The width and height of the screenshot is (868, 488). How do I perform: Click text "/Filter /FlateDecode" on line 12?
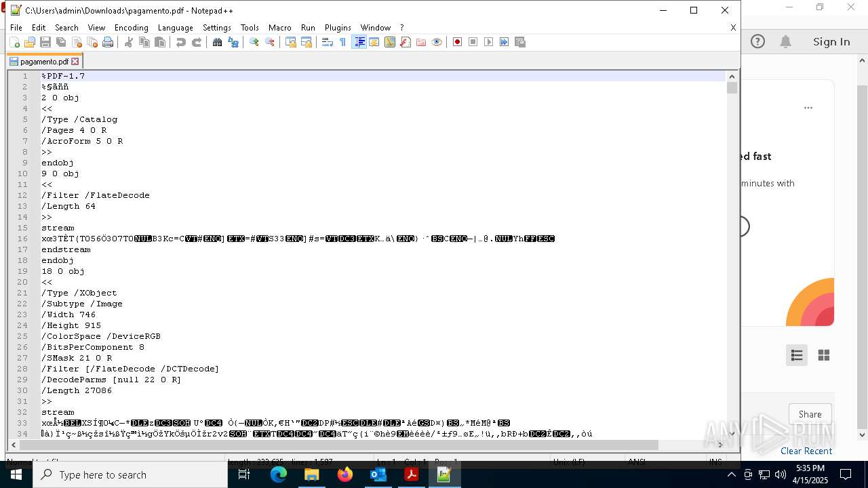tap(96, 195)
